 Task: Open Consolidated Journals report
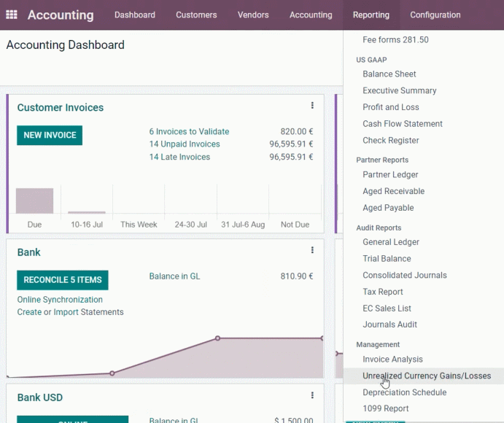405,275
